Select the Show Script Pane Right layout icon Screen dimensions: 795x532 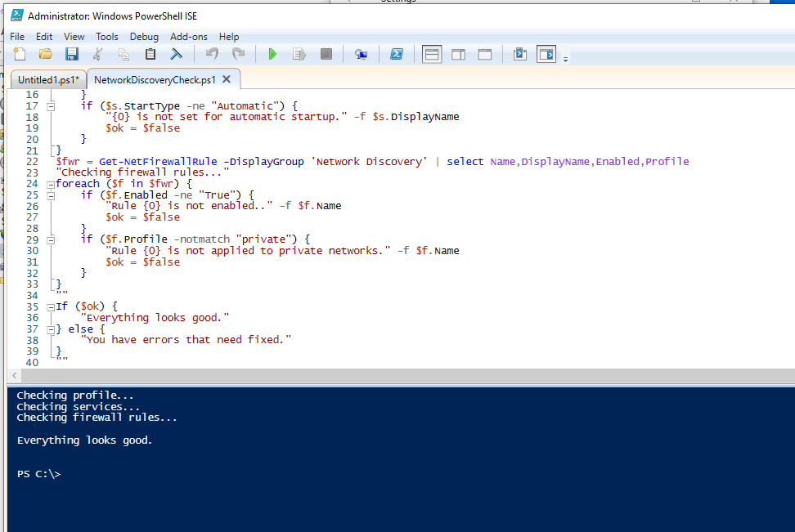pyautogui.click(x=458, y=54)
